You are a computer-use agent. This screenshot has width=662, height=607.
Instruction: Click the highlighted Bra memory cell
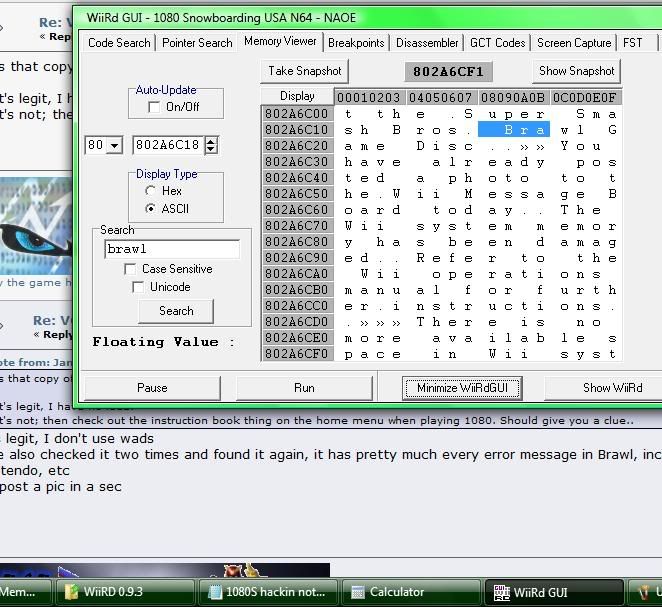pos(514,130)
